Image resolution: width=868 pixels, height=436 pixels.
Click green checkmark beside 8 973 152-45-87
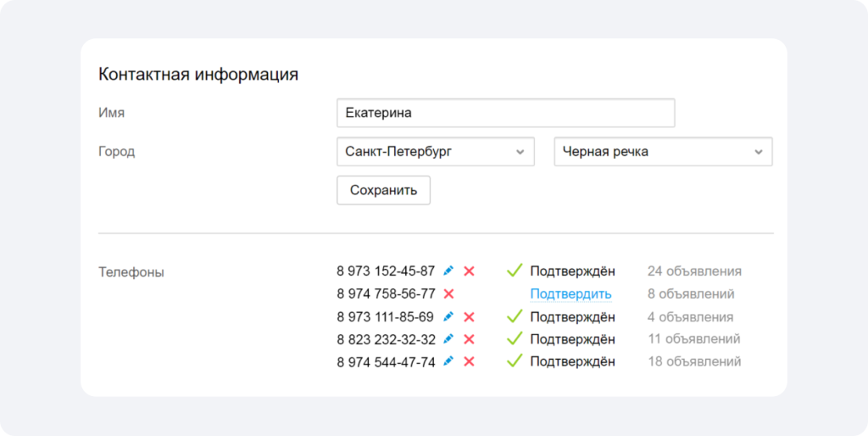click(x=515, y=271)
